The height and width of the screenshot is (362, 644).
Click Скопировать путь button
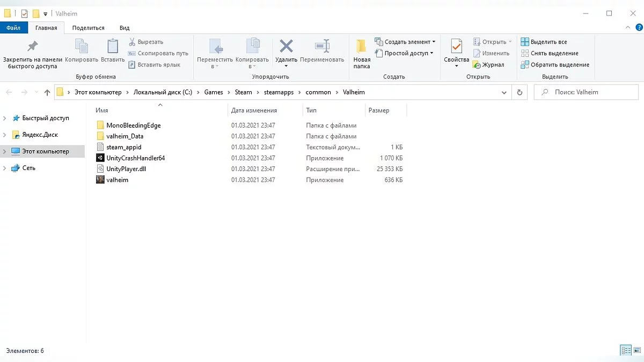pyautogui.click(x=158, y=53)
